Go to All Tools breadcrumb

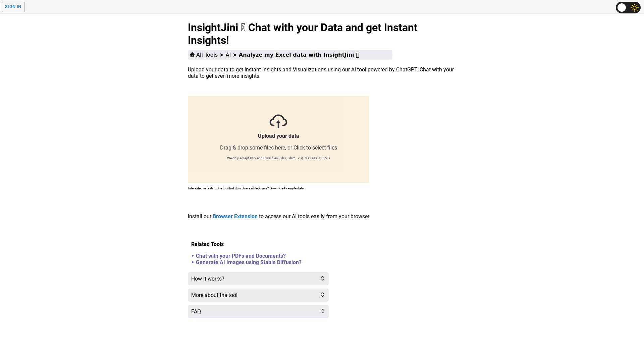(x=207, y=55)
